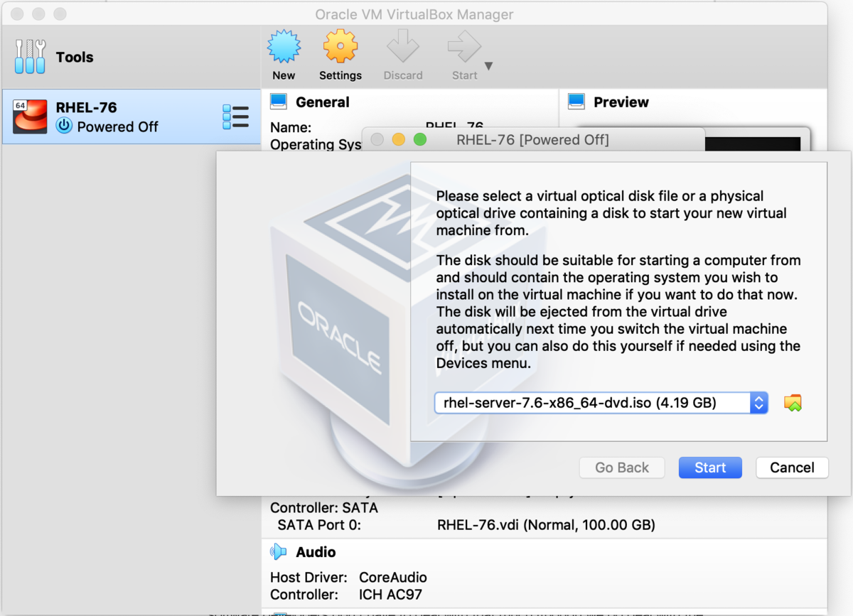Click the Tools wrench and screwdriver icon
This screenshot has width=853, height=616.
31,57
